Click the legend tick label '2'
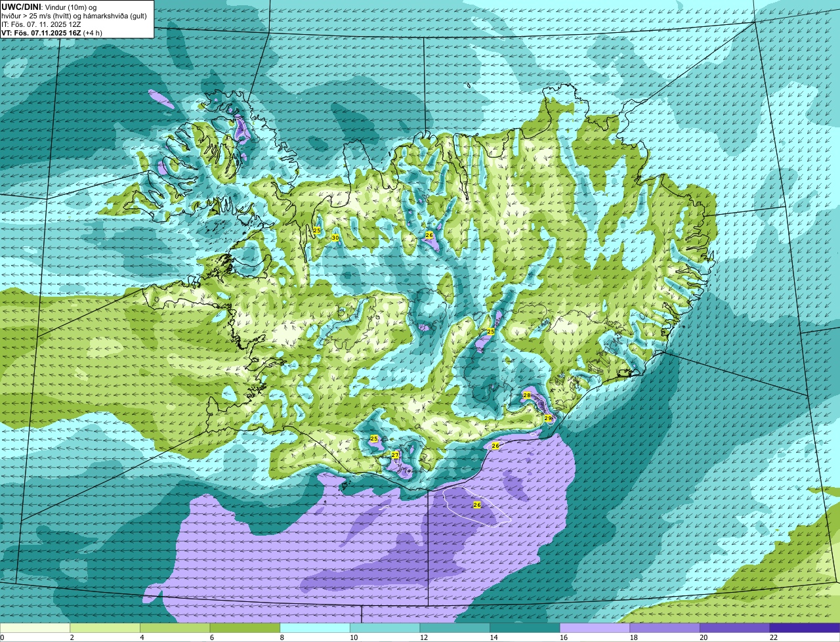The width and height of the screenshot is (840, 642). (72, 637)
